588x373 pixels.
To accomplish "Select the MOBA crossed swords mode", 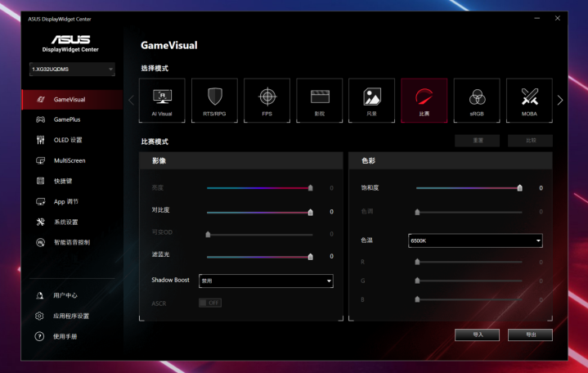I will tap(529, 100).
